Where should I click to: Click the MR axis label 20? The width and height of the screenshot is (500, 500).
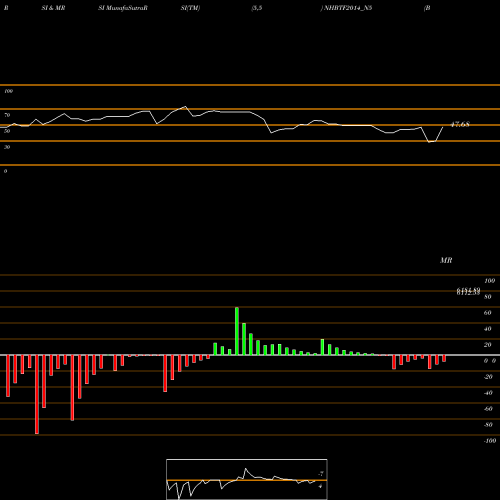pyautogui.click(x=488, y=345)
